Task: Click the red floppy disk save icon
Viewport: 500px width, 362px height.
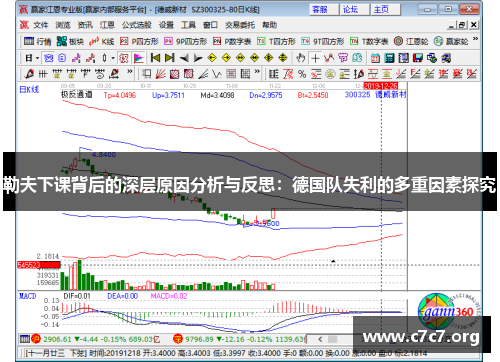Action: point(418,58)
